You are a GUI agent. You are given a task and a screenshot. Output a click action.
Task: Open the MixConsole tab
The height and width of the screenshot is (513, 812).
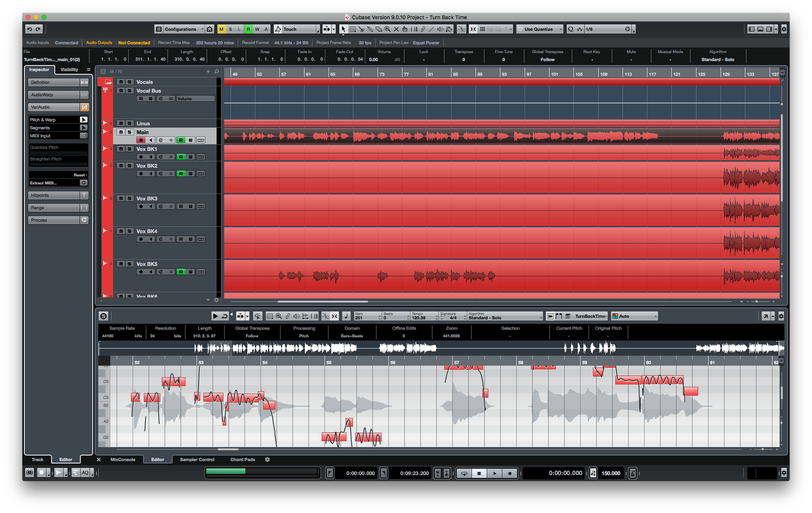pos(123,460)
